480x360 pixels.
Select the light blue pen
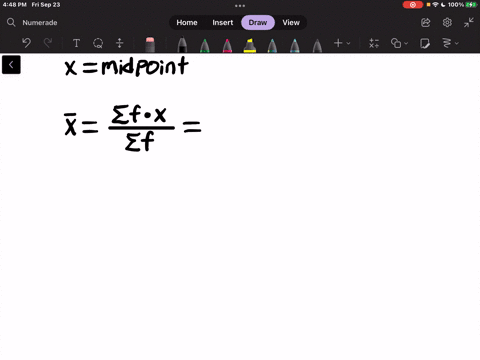point(295,45)
